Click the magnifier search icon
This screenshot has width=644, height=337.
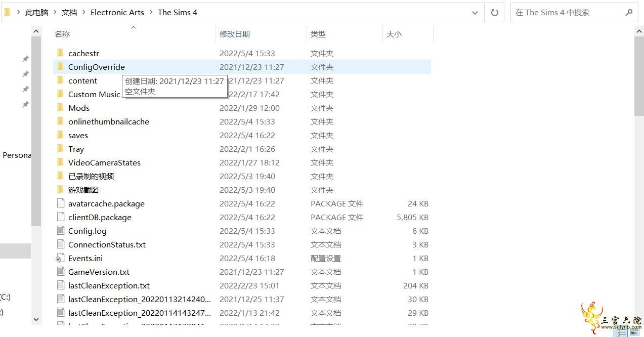pos(629,12)
